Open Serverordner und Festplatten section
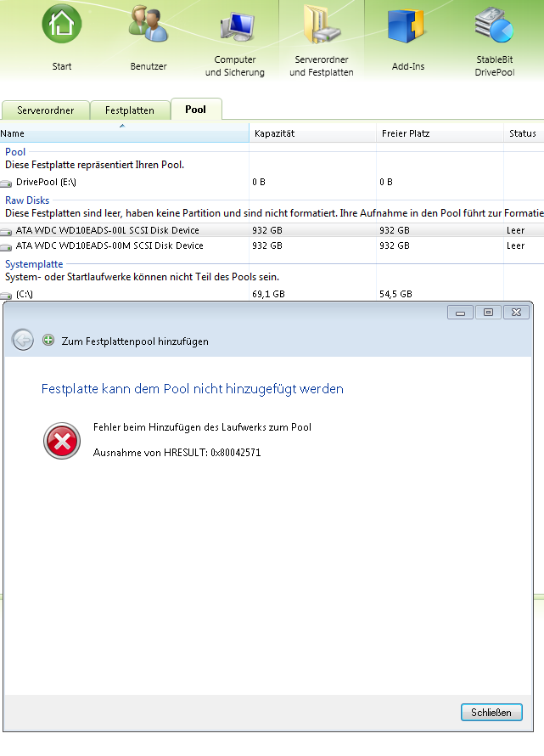The width and height of the screenshot is (544, 756). [x=321, y=27]
